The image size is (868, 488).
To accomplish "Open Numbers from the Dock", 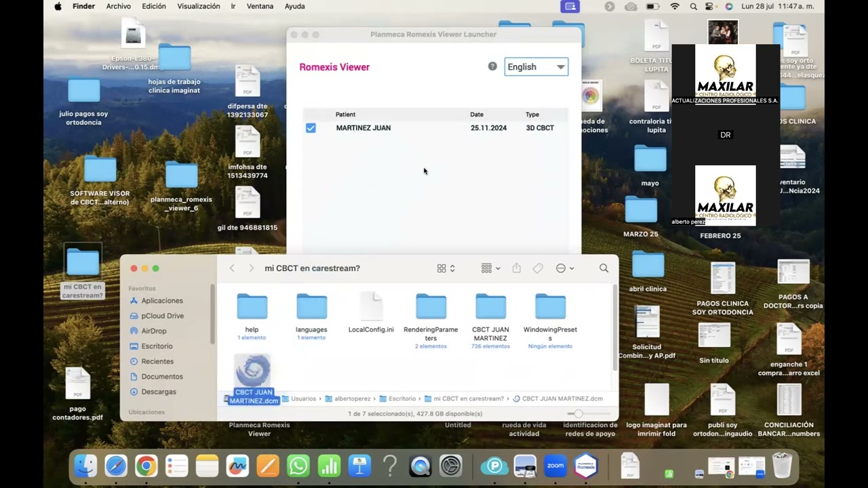I will coord(329,466).
